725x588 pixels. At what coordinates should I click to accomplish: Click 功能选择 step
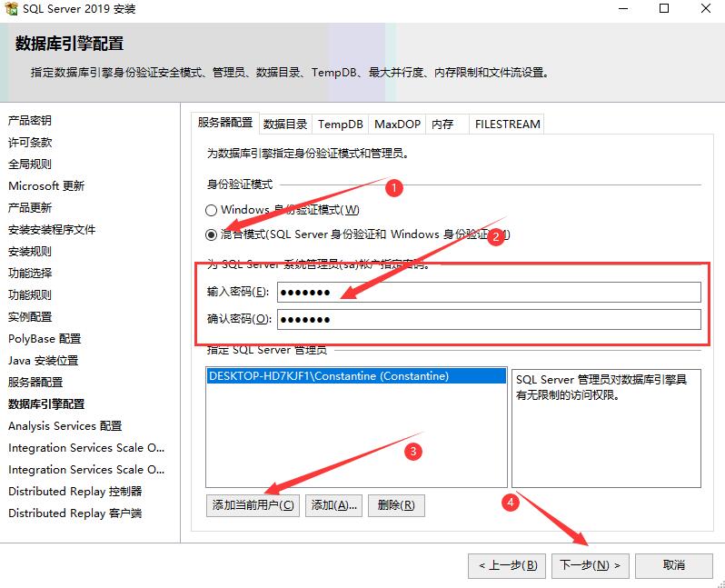coord(30,273)
